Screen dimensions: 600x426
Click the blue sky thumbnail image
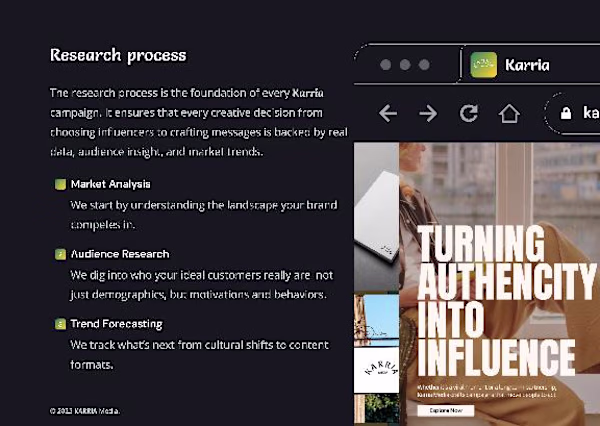[x=377, y=320]
